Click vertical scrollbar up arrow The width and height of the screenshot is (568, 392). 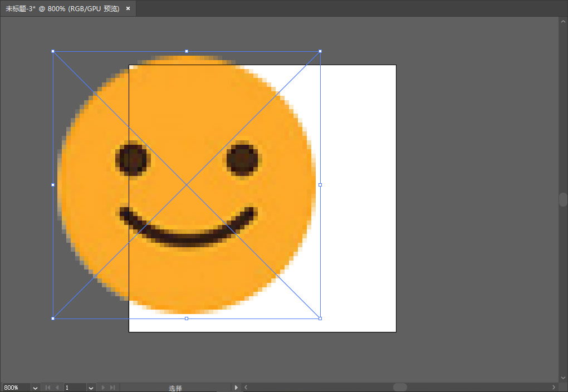pos(563,22)
